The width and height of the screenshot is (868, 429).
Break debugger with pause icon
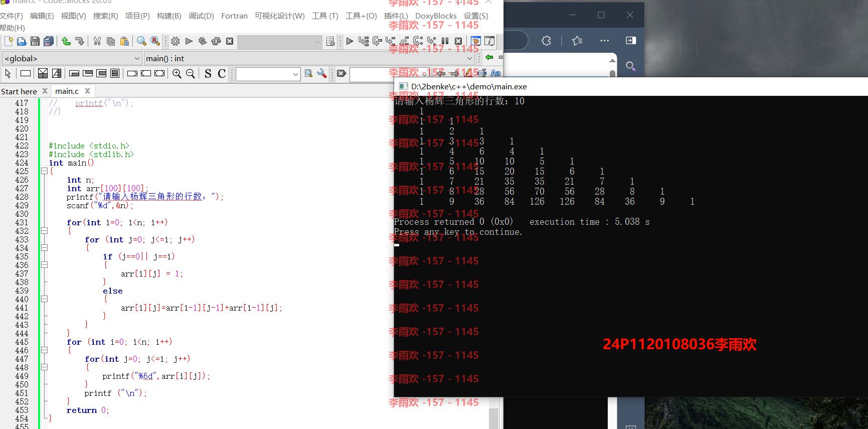pyautogui.click(x=445, y=41)
